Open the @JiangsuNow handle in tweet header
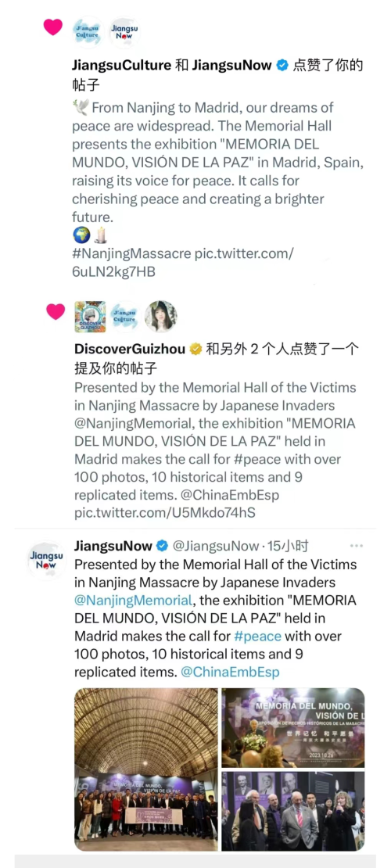The image size is (391, 868). [x=216, y=547]
